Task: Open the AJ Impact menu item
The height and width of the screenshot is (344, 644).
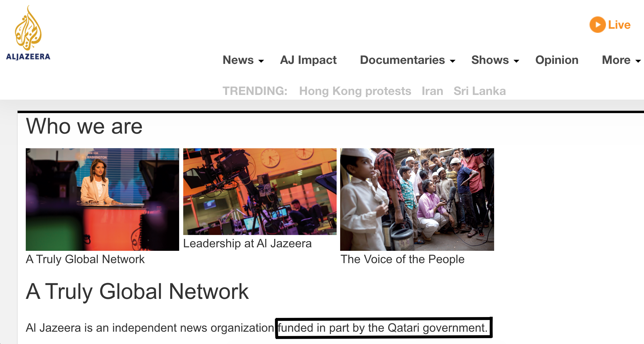Action: (x=308, y=60)
